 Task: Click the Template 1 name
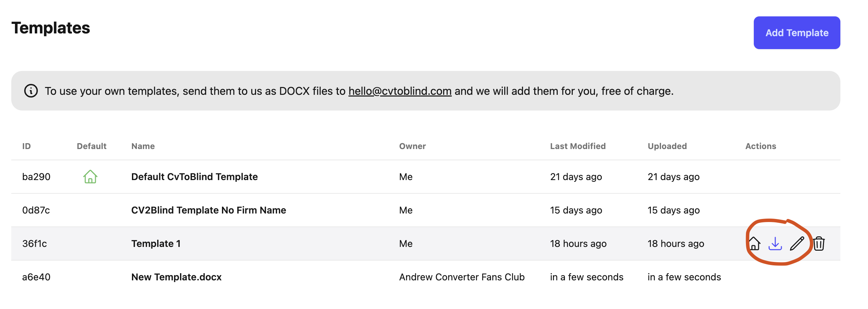click(156, 244)
